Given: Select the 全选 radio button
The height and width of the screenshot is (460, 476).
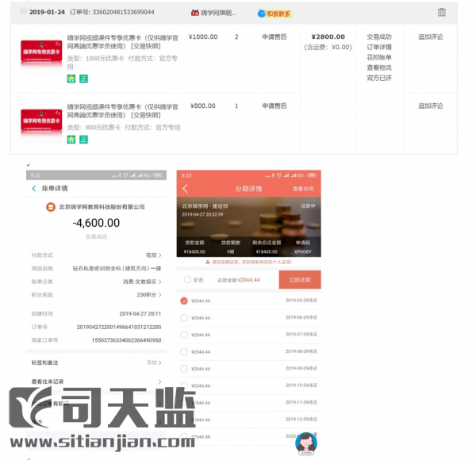Looking at the screenshot, I should click(x=187, y=280).
